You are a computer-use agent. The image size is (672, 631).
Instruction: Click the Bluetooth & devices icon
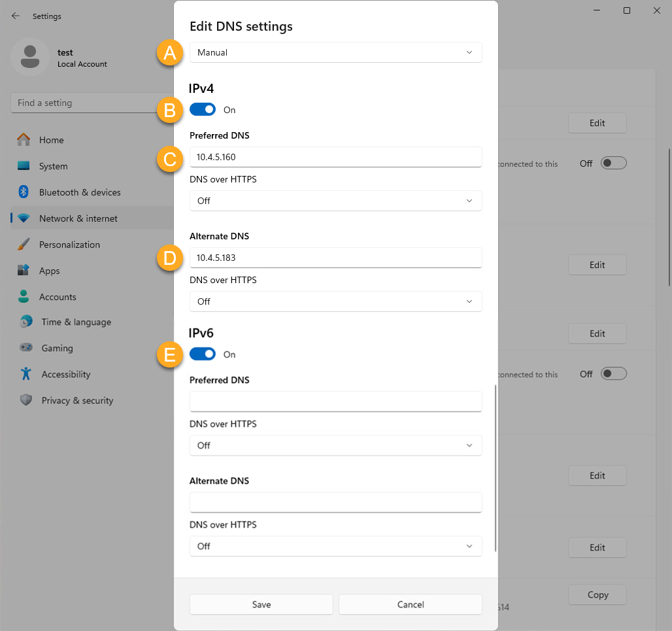(24, 192)
